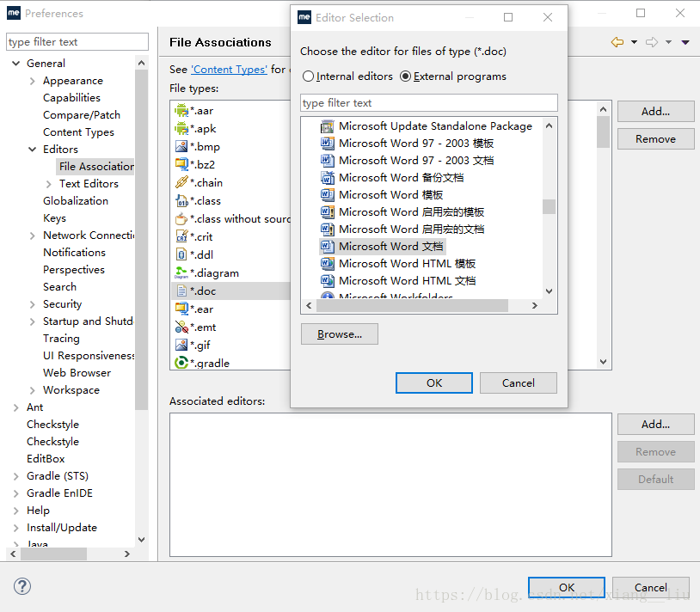Expand the Network Connections node
Screen dimensions: 700x612
[x=32, y=236]
